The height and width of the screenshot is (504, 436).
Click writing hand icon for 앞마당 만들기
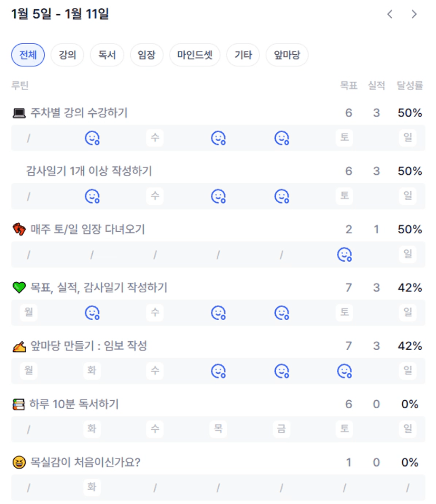19,346
